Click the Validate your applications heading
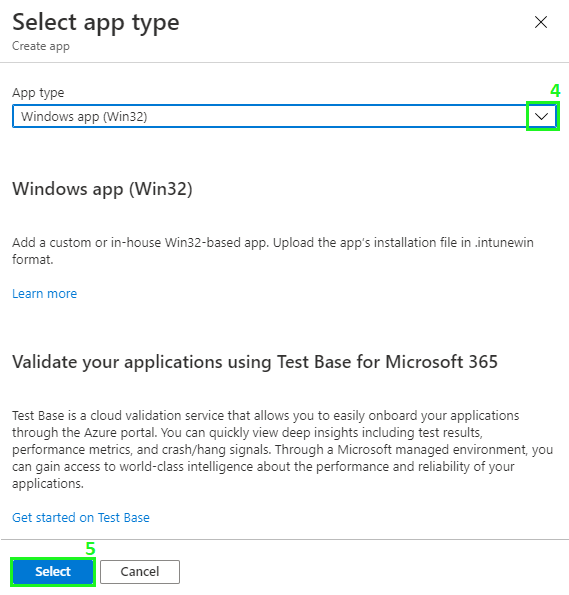The image size is (569, 595). pos(255,362)
